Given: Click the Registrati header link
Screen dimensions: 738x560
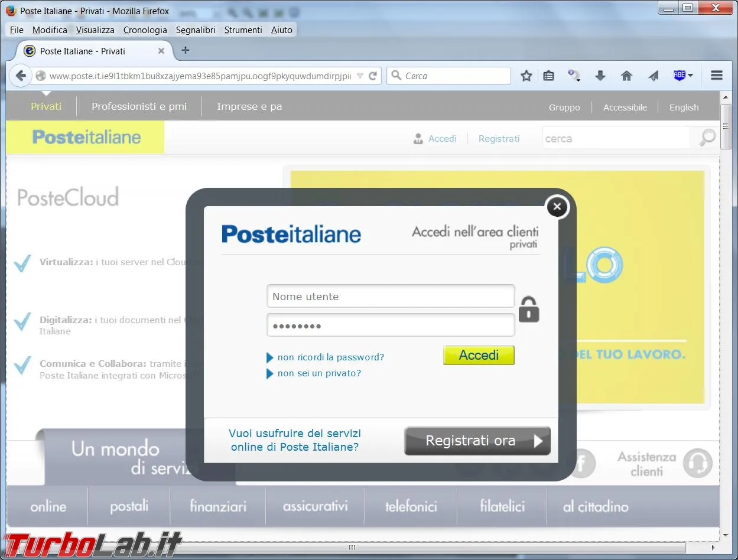Looking at the screenshot, I should pyautogui.click(x=499, y=139).
